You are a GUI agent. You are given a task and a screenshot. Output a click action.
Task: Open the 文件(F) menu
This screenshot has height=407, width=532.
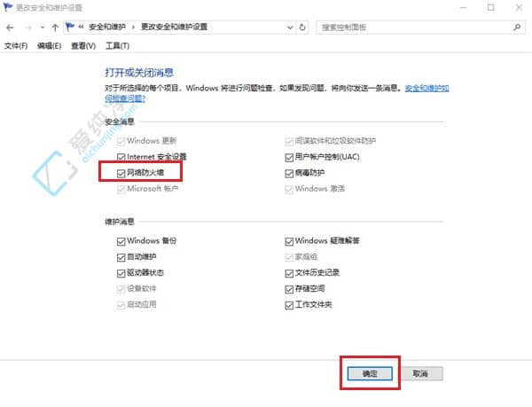(x=16, y=46)
